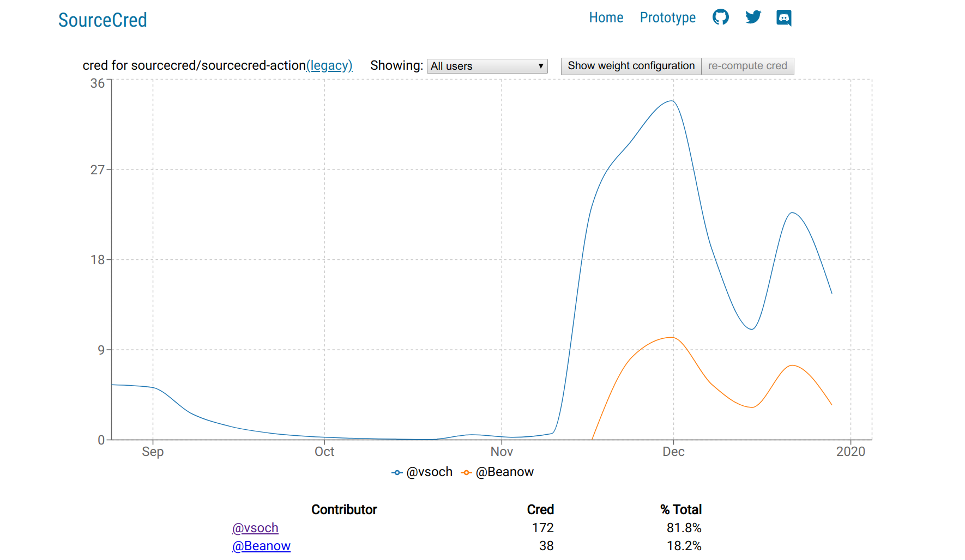The image size is (965, 560).
Task: Click the re-compute cred button
Action: point(747,66)
